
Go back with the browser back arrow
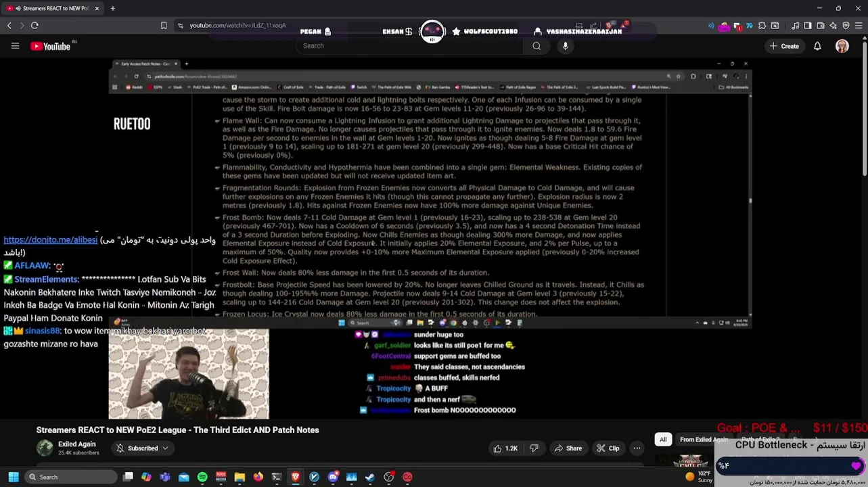pyautogui.click(x=9, y=26)
